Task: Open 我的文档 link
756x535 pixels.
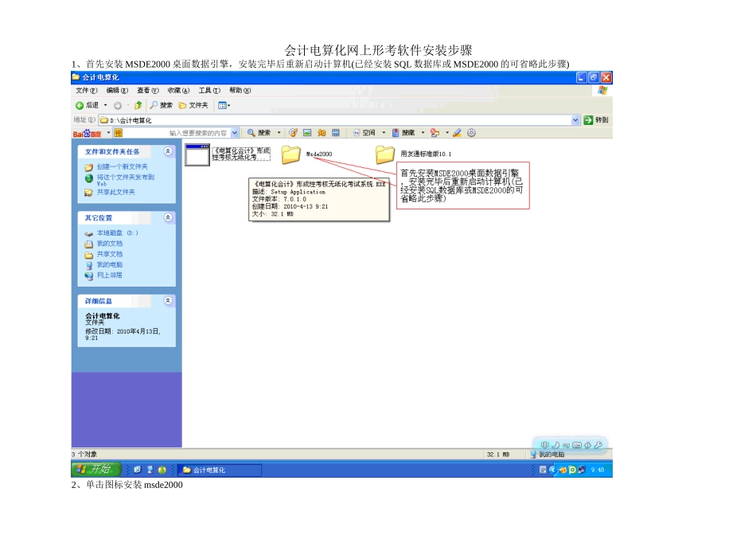Action: 110,244
